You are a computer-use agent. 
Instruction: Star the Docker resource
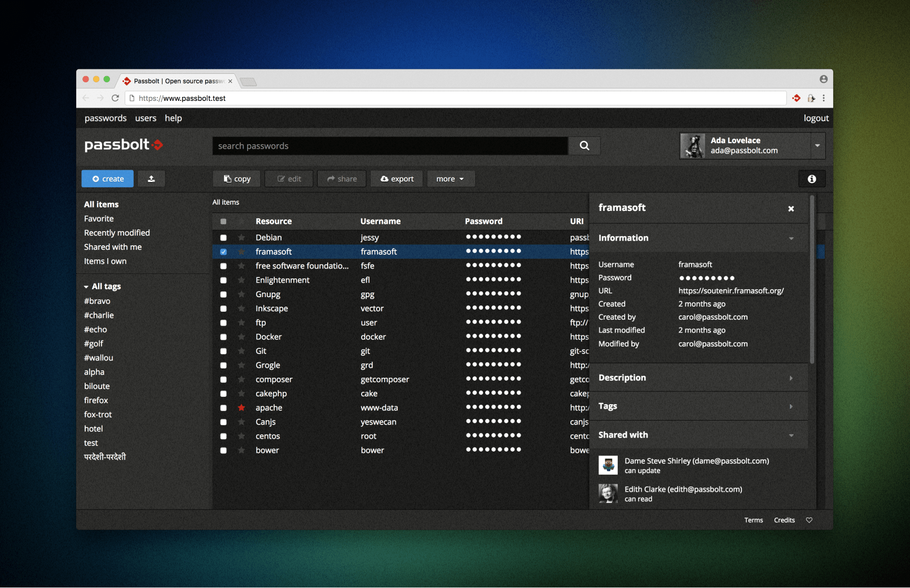pos(241,337)
